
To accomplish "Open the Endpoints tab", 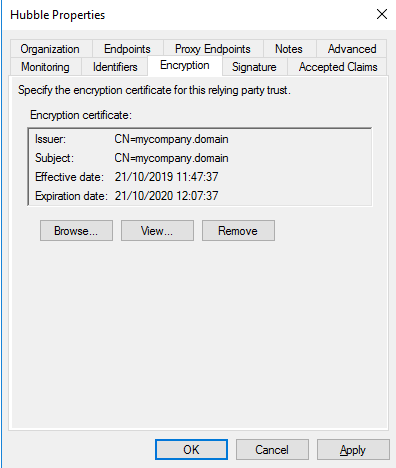I will click(127, 49).
